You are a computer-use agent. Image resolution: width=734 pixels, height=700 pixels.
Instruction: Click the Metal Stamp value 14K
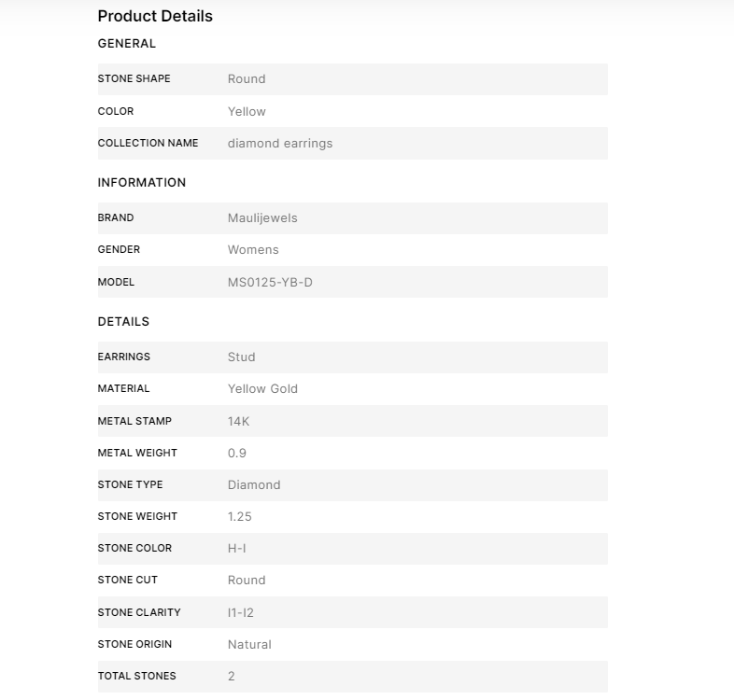tap(239, 421)
